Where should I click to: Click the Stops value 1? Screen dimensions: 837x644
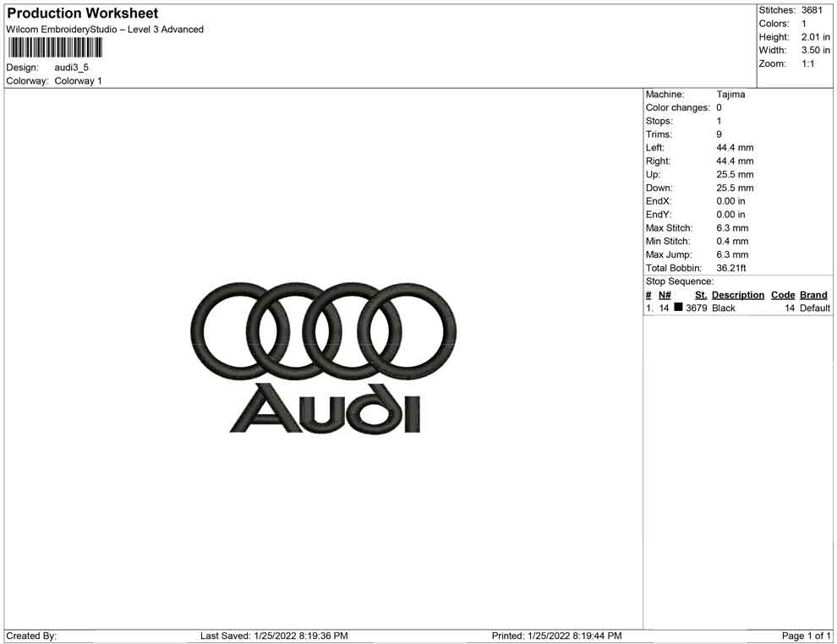(x=719, y=121)
